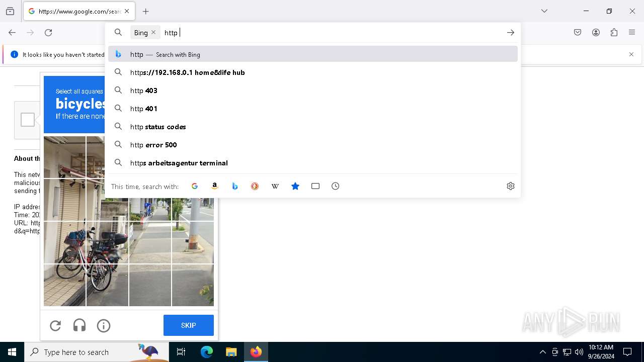This screenshot has width=644, height=362.
Task: Choose suggestion https://192.168.0.1 home&life hub
Action: pos(313,72)
